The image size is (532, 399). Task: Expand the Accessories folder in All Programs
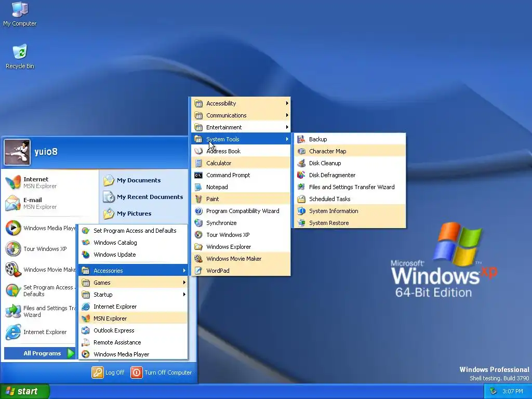click(133, 270)
